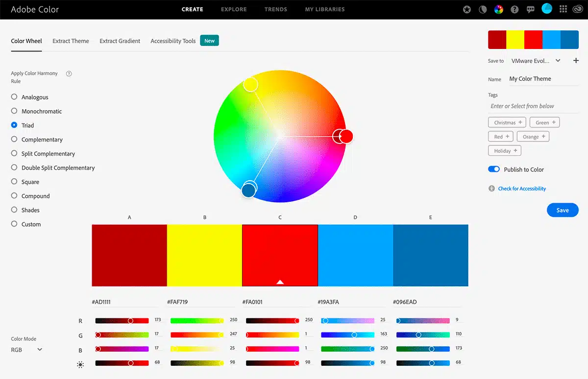Switch to the Extract Theme tab

click(x=71, y=41)
